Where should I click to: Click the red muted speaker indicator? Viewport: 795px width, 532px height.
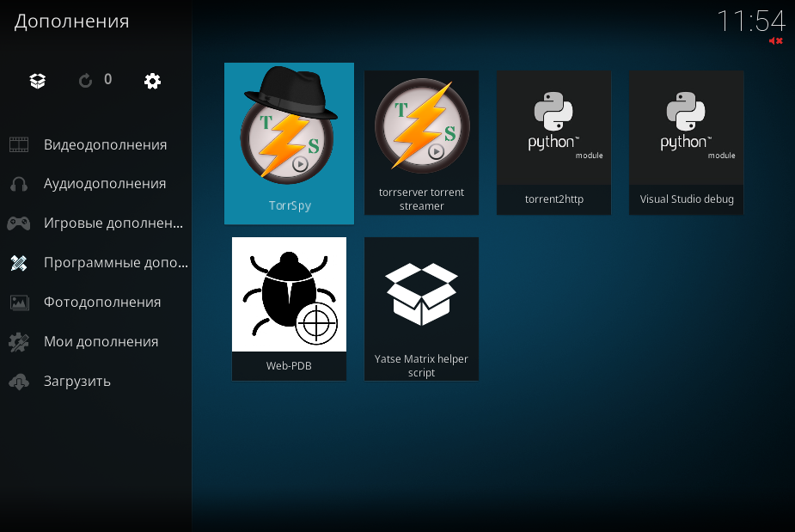tap(775, 40)
